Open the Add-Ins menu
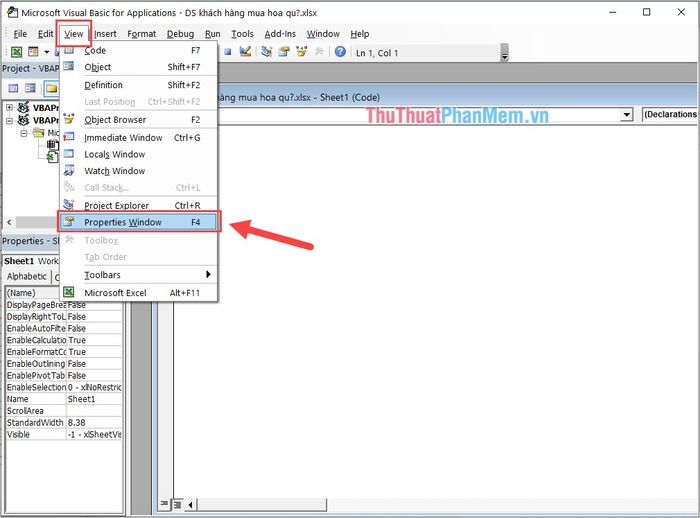Image resolution: width=700 pixels, height=518 pixels. (x=280, y=34)
